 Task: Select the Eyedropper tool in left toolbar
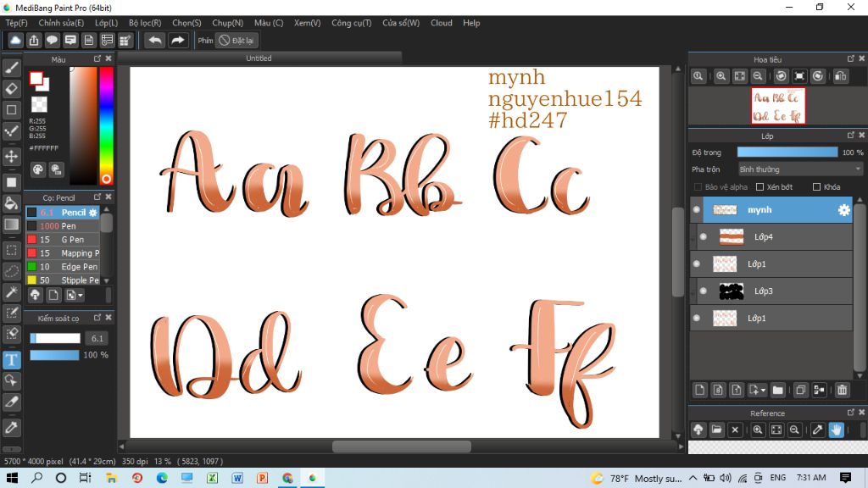pos(12,427)
